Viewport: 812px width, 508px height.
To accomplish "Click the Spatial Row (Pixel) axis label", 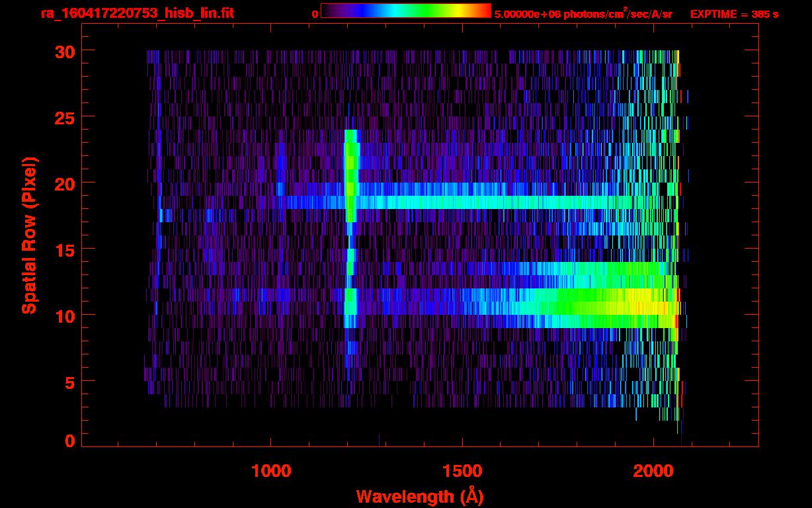I will click(x=28, y=235).
